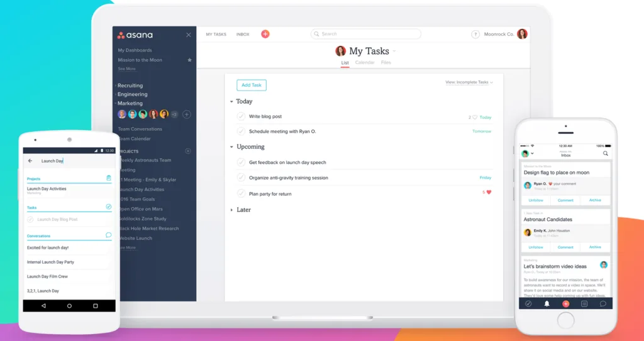The height and width of the screenshot is (341, 644).
Task: Click the red plus quick-add button in the top bar
Action: point(265,34)
